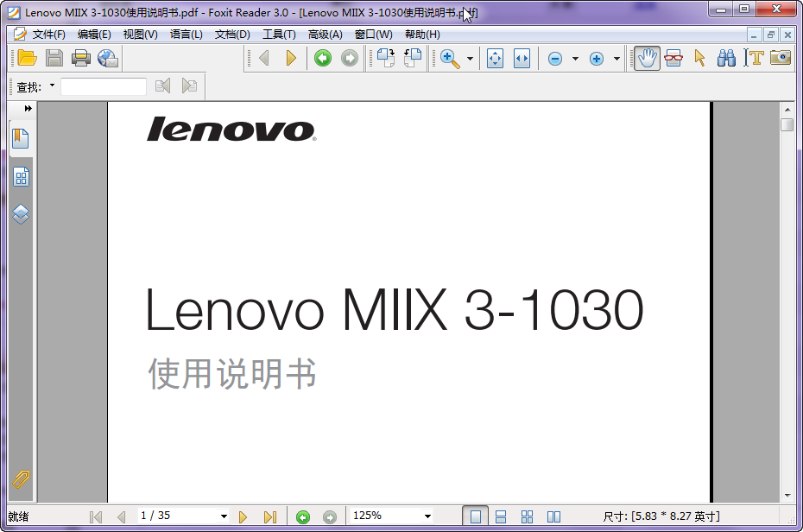Go to previous page with gray left arrow
Screen dimensions: 803x532
[x=264, y=58]
